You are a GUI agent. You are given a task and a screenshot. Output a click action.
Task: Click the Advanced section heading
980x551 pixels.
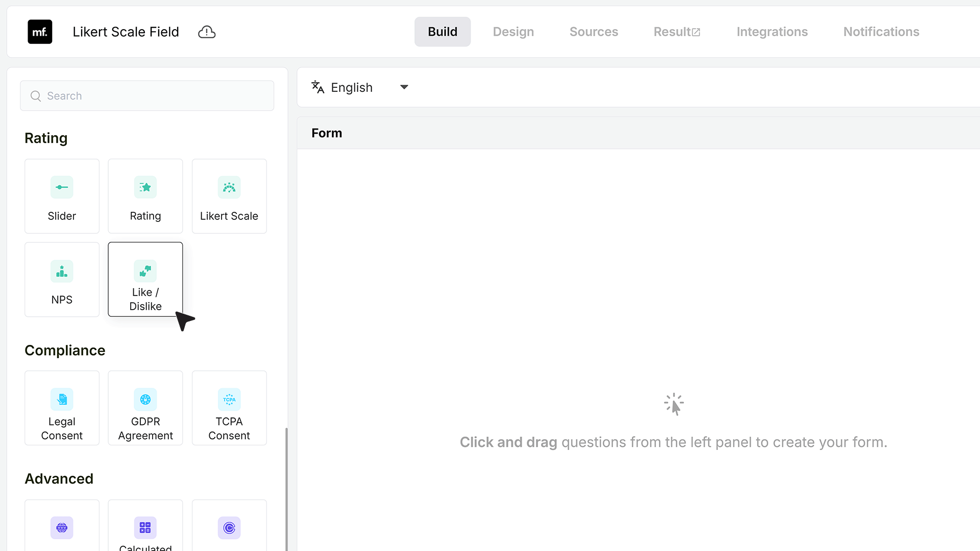[59, 479]
